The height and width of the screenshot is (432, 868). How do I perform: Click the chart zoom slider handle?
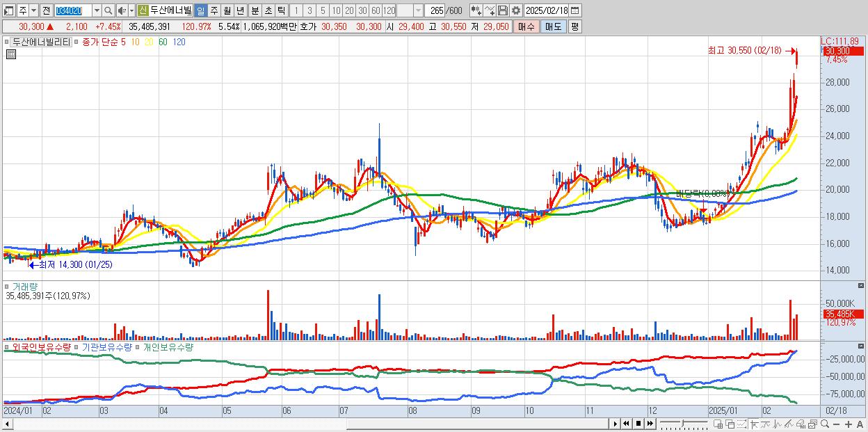(x=682, y=423)
